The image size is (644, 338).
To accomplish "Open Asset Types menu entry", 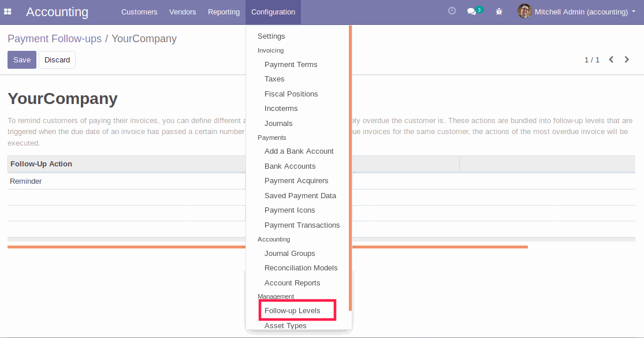I will click(285, 326).
